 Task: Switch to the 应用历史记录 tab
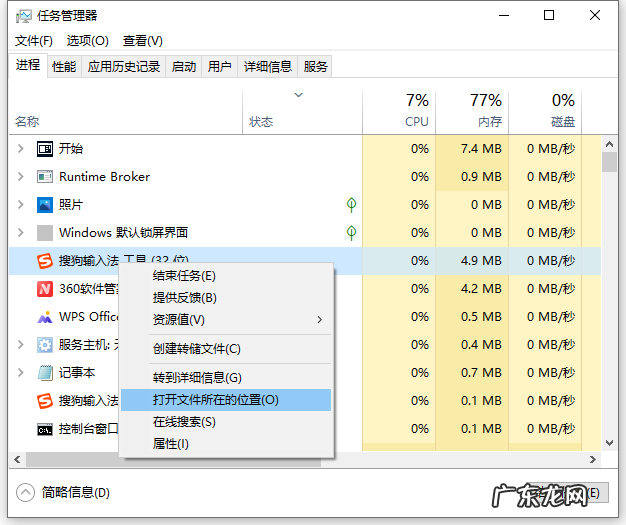pos(124,66)
